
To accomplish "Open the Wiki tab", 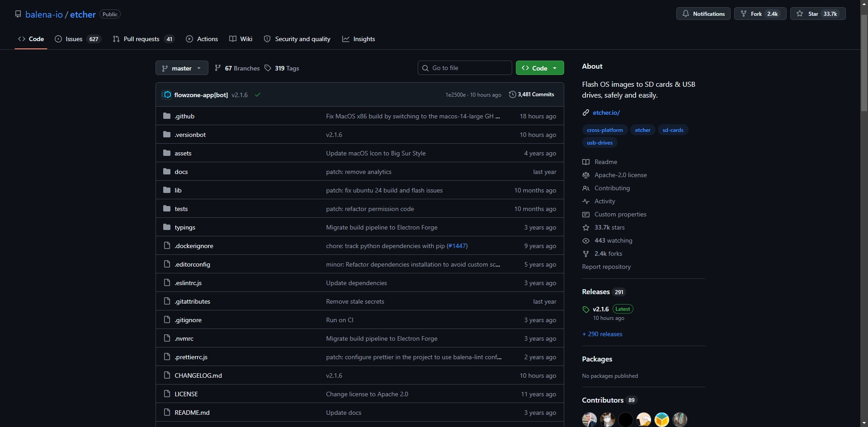I will (x=241, y=39).
